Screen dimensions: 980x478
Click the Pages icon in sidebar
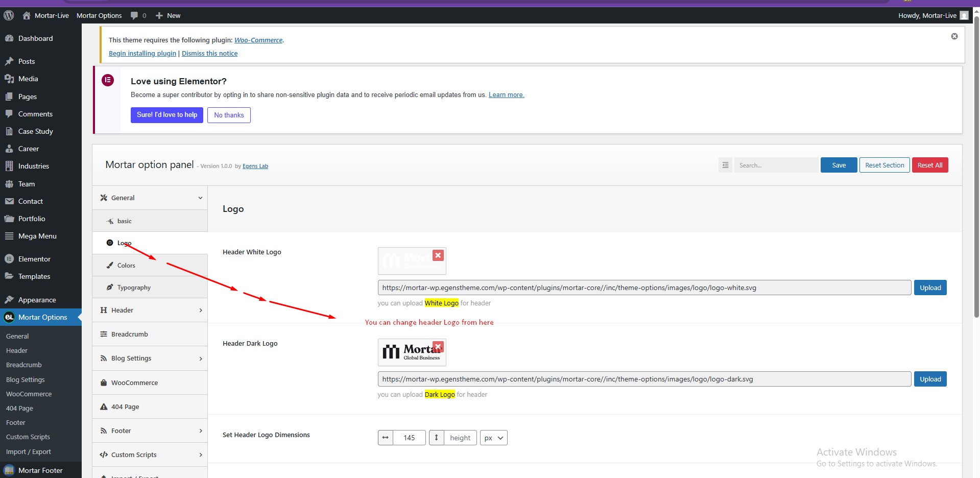tap(9, 97)
